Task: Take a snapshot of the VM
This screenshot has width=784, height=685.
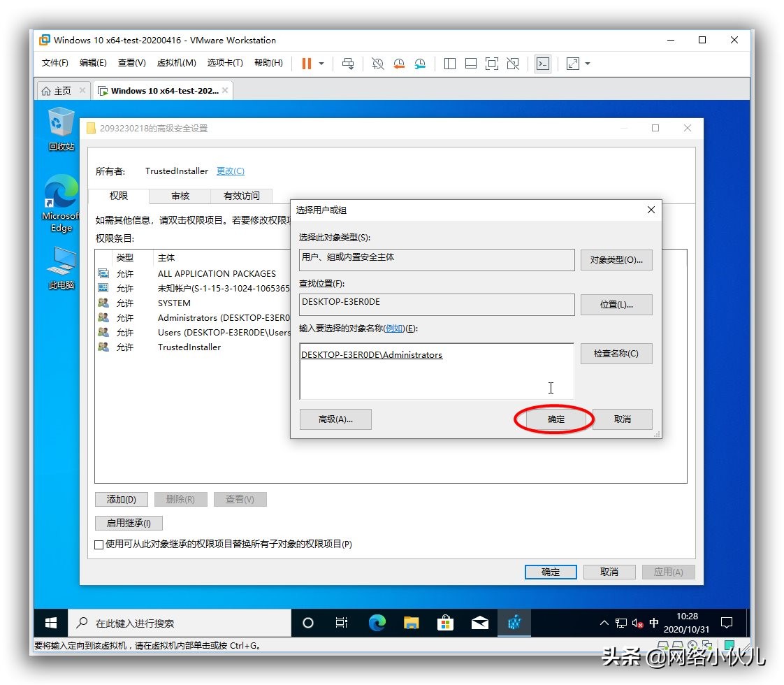Action: [x=377, y=64]
